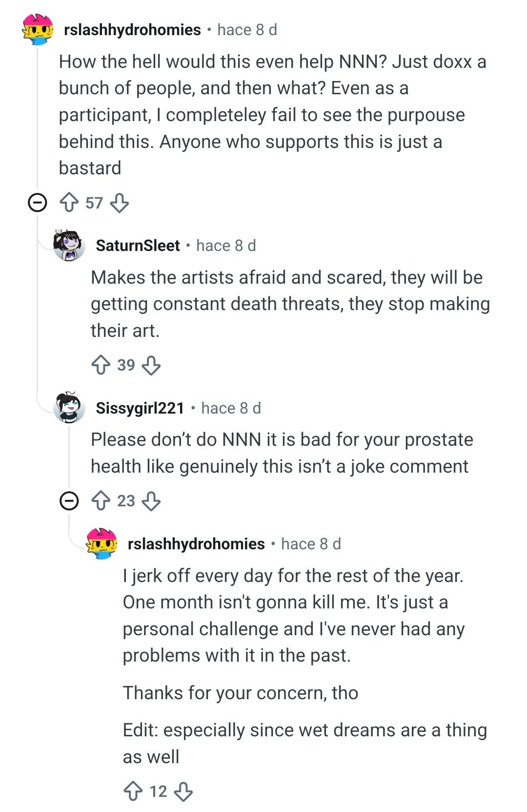This screenshot has height=812, width=527.
Task: Click the timestamp on SaturnSleet's comment
Action: (x=226, y=246)
